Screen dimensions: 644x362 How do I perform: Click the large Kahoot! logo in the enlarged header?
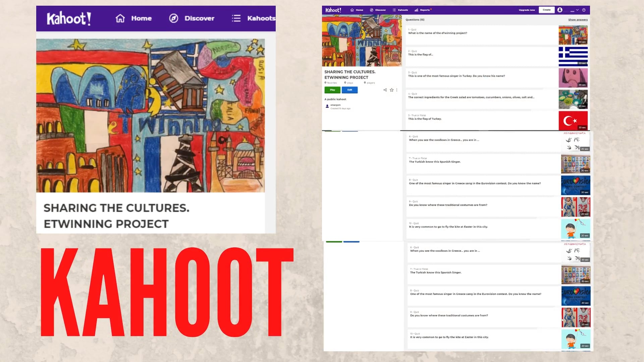point(69,18)
